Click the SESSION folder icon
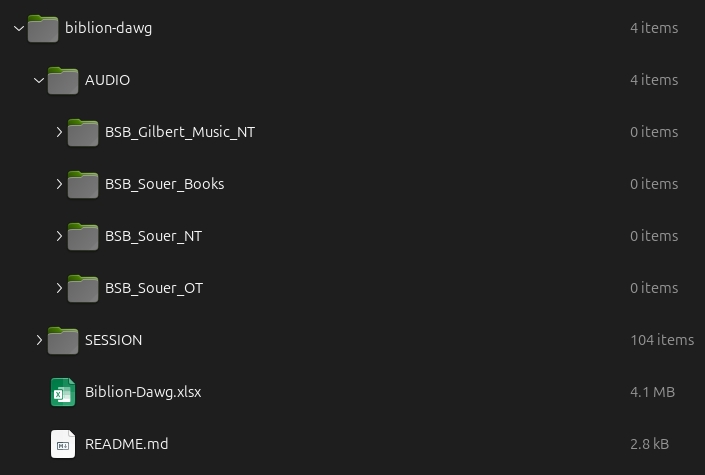 click(63, 340)
